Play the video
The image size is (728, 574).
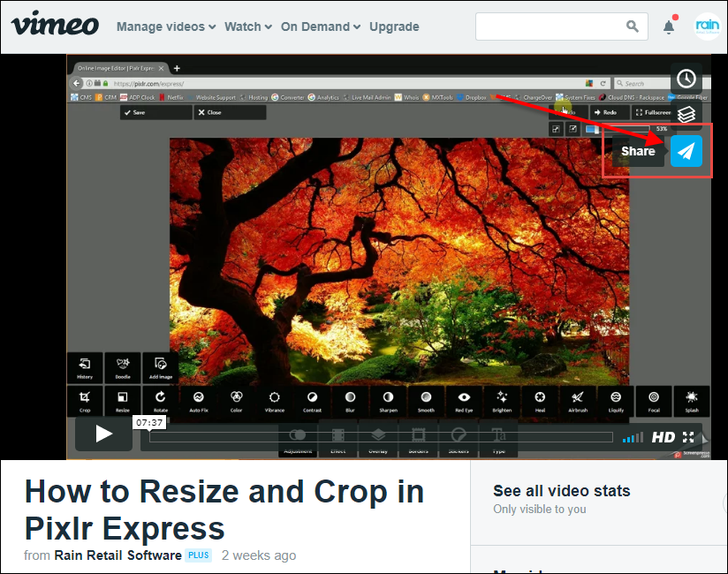[104, 434]
